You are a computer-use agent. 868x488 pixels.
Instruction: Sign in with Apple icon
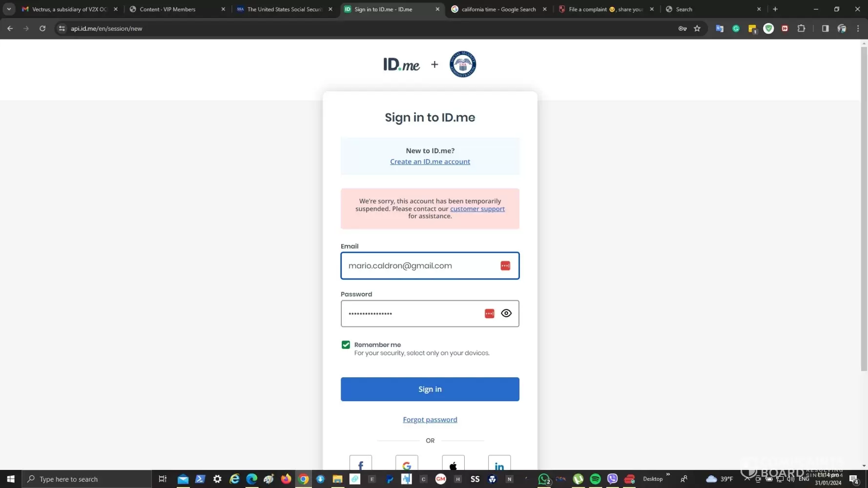coord(453,463)
